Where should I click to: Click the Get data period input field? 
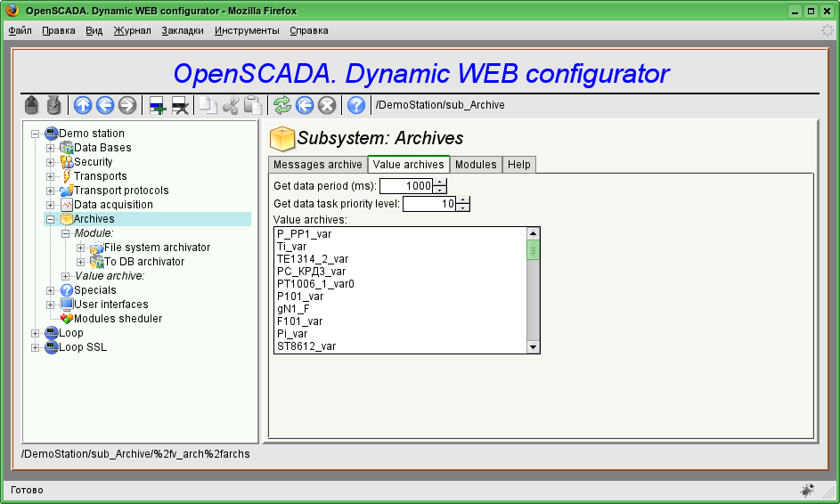[406, 186]
